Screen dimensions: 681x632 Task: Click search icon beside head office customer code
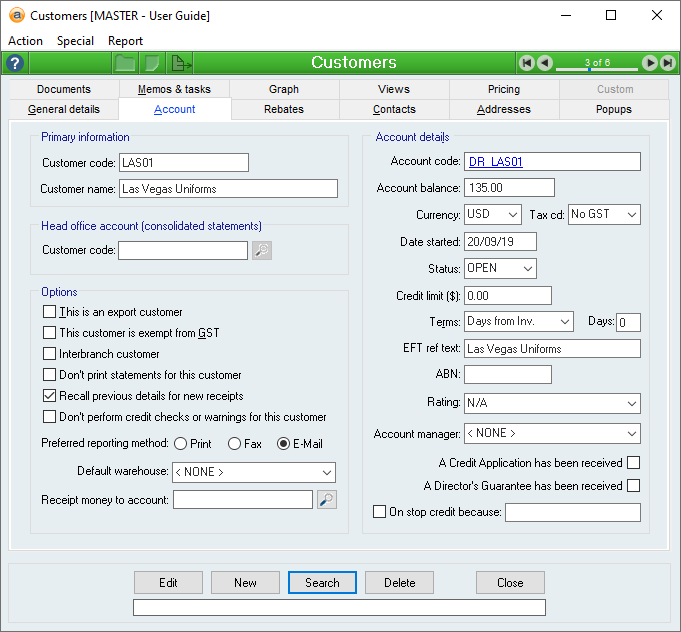[262, 250]
